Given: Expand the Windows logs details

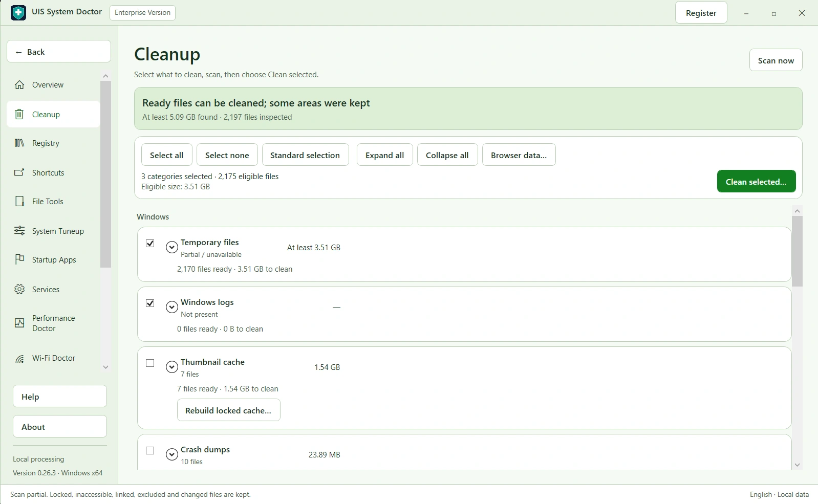Looking at the screenshot, I should pos(172,307).
